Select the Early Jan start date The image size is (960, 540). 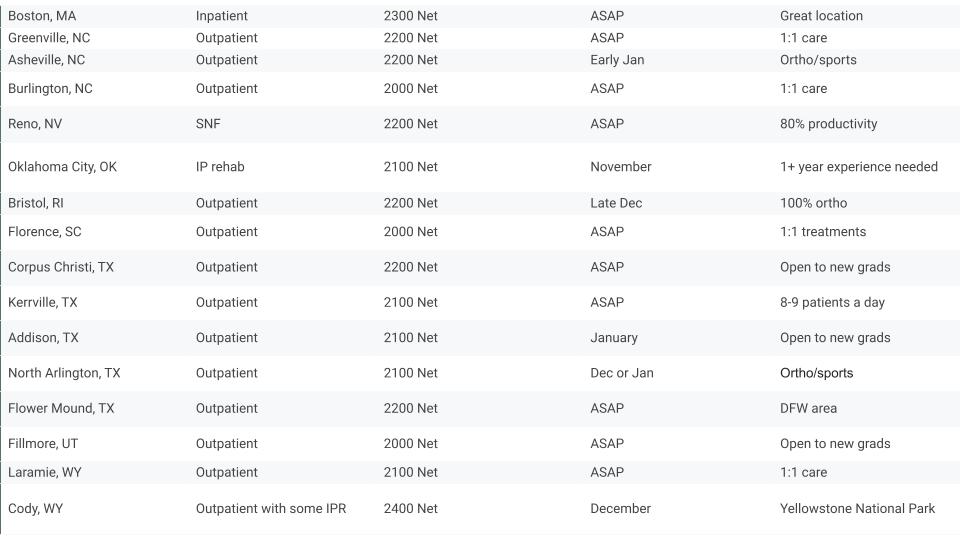pos(617,60)
